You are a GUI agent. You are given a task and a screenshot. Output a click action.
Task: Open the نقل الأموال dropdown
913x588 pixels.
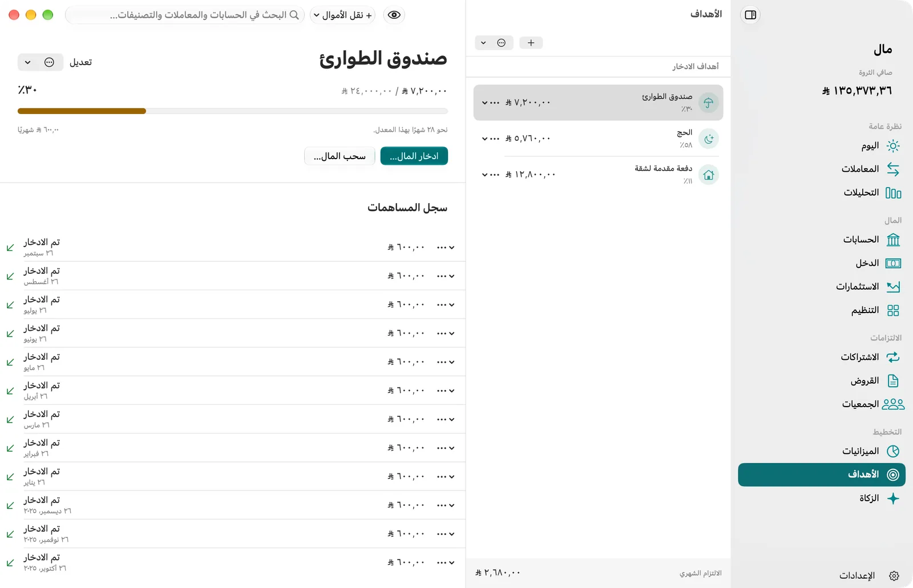(x=344, y=15)
